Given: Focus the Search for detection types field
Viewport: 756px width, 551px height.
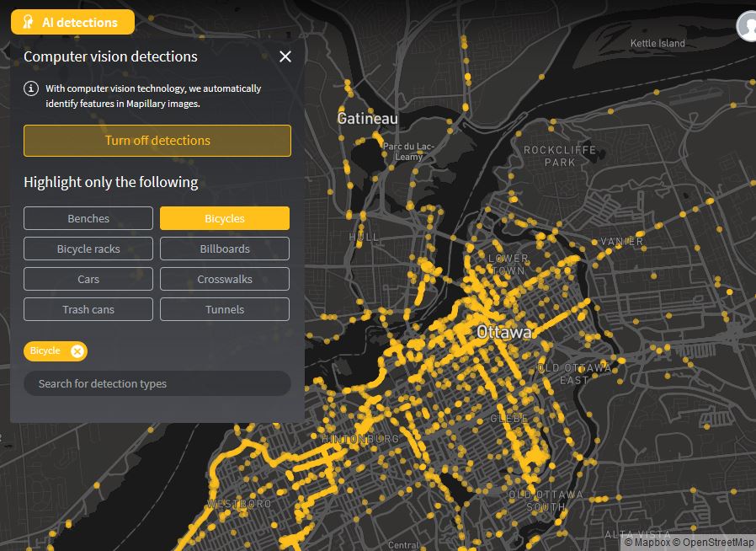Looking at the screenshot, I should tap(157, 383).
